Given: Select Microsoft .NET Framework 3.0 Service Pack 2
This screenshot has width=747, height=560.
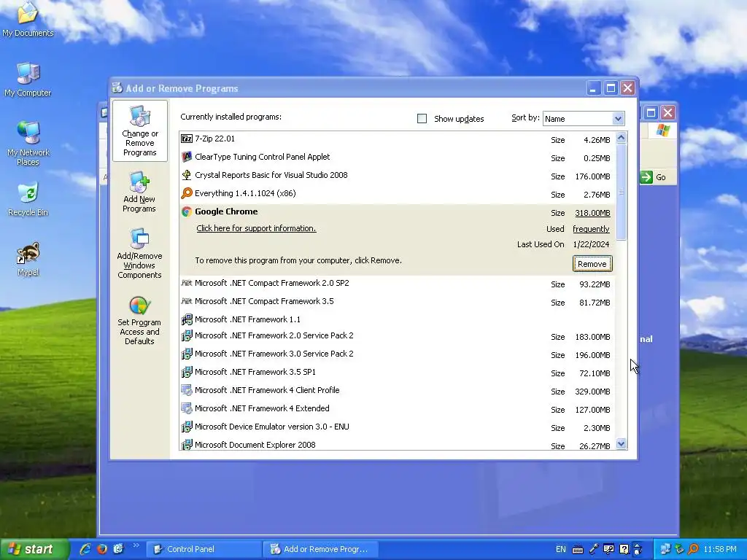Looking at the screenshot, I should pyautogui.click(x=398, y=354).
